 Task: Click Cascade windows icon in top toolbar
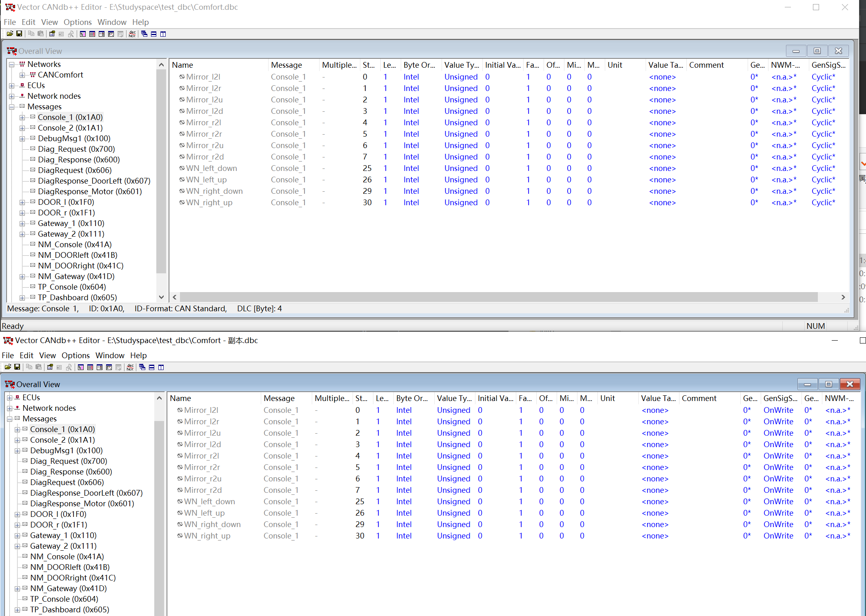pyautogui.click(x=144, y=34)
